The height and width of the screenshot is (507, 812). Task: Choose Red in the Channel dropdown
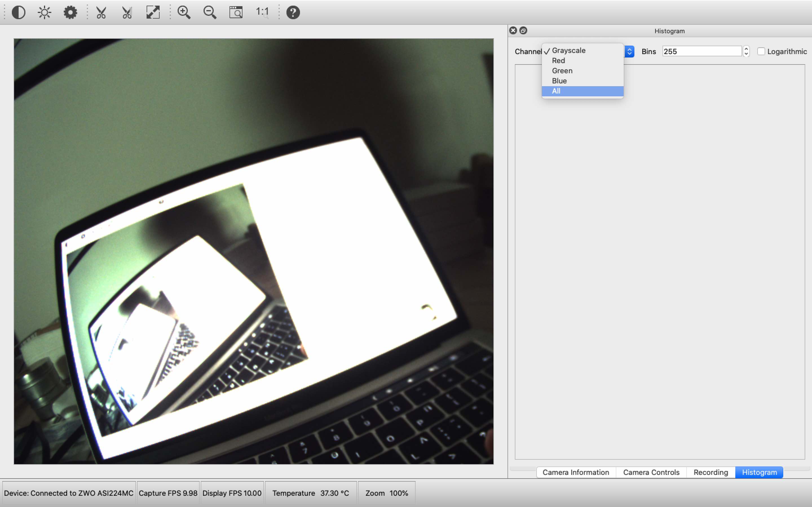point(558,61)
